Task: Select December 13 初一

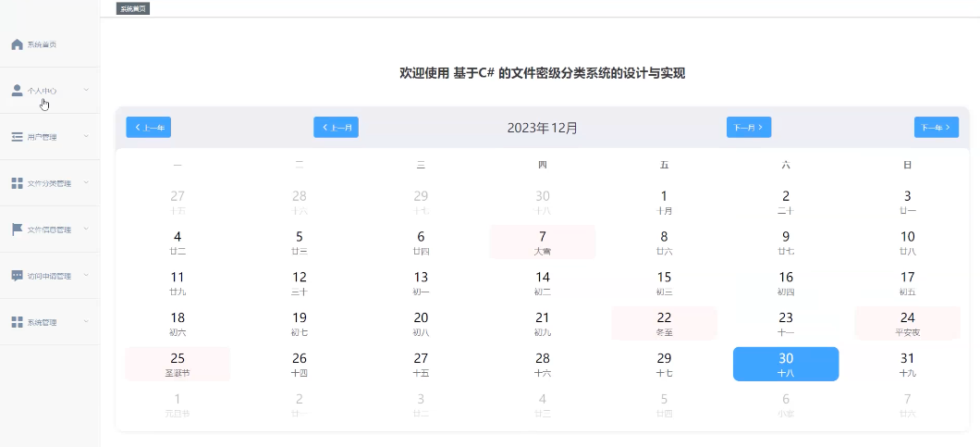Action: pos(421,282)
